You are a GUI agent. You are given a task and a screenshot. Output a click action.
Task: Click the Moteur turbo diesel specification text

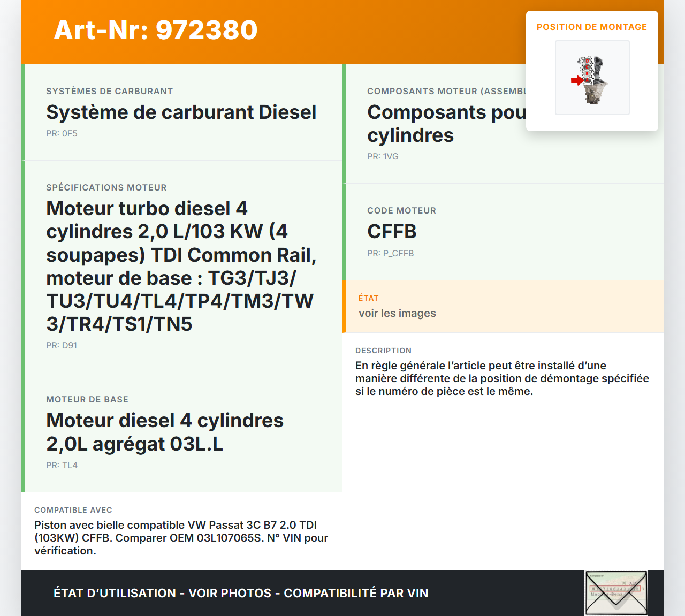pyautogui.click(x=181, y=266)
